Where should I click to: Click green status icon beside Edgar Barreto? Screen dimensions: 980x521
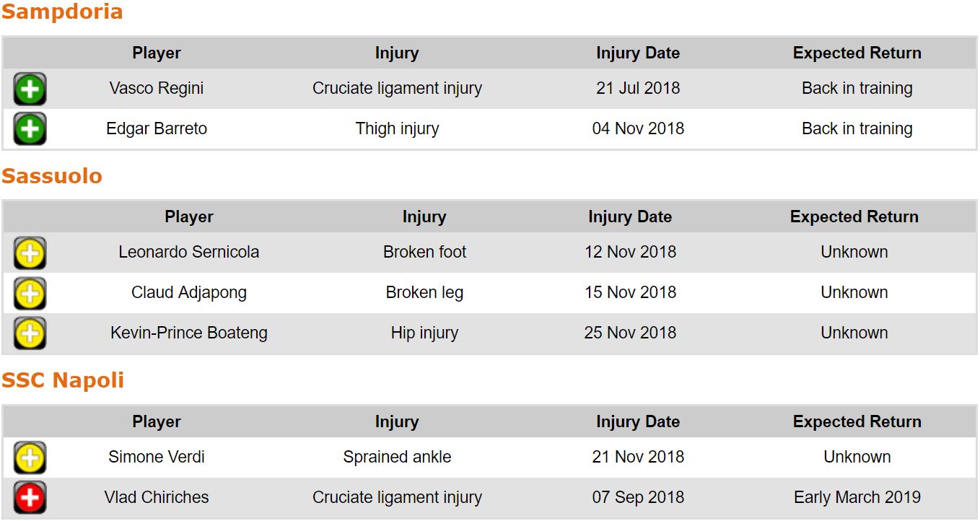(30, 130)
